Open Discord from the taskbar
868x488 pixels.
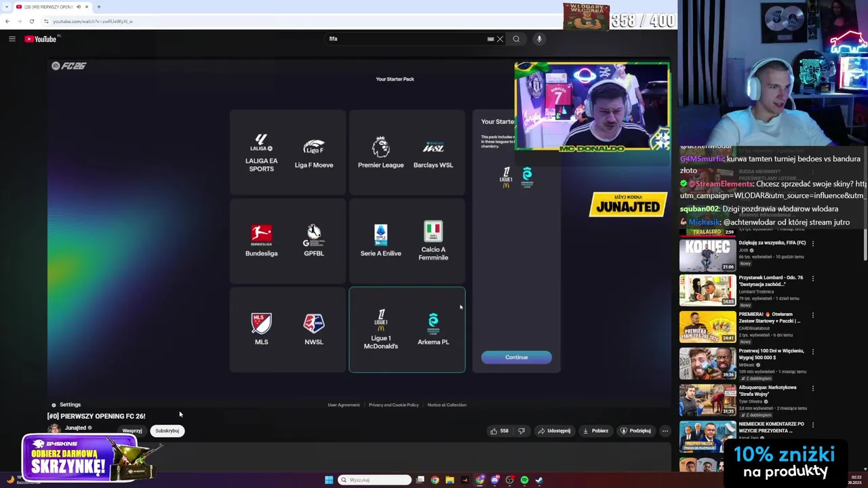pos(494,480)
